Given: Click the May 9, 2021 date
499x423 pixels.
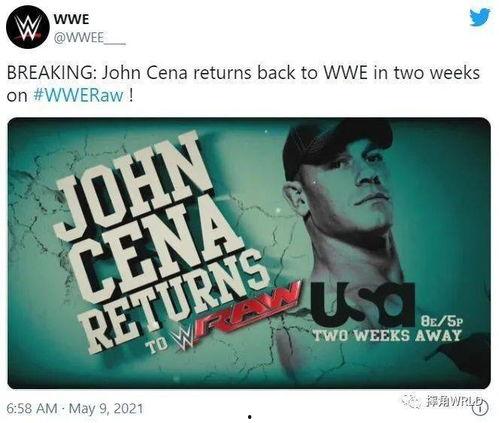Looking at the screenshot, I should coord(106,408).
